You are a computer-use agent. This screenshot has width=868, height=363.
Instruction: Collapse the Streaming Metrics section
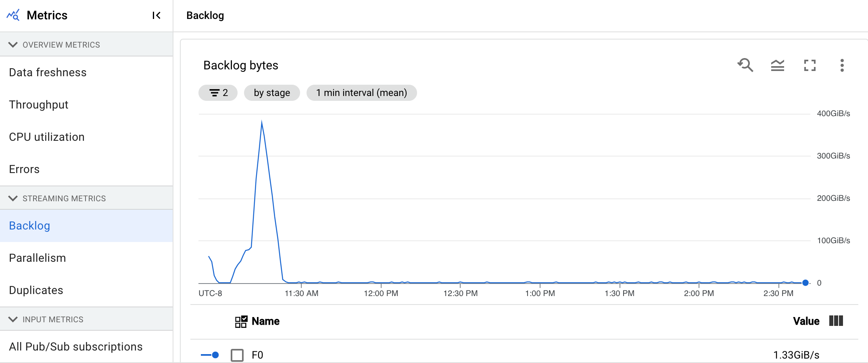[x=13, y=198]
